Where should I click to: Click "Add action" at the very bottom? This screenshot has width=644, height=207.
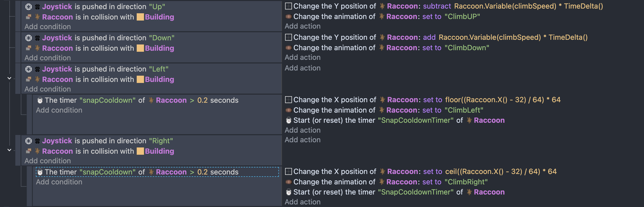pos(303,202)
